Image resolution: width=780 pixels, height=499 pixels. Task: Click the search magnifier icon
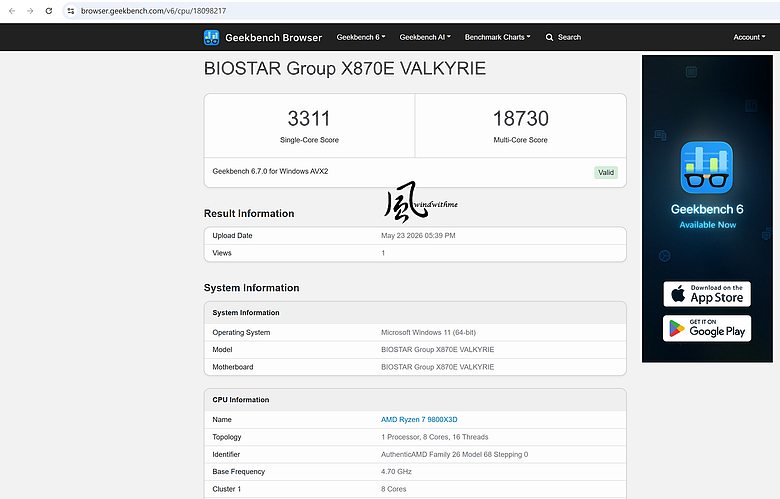click(549, 37)
